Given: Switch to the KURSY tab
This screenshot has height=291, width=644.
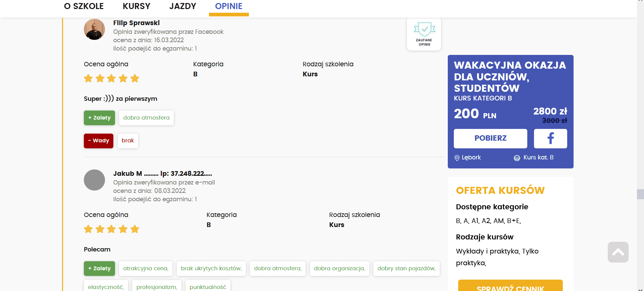Looking at the screenshot, I should click(x=136, y=6).
